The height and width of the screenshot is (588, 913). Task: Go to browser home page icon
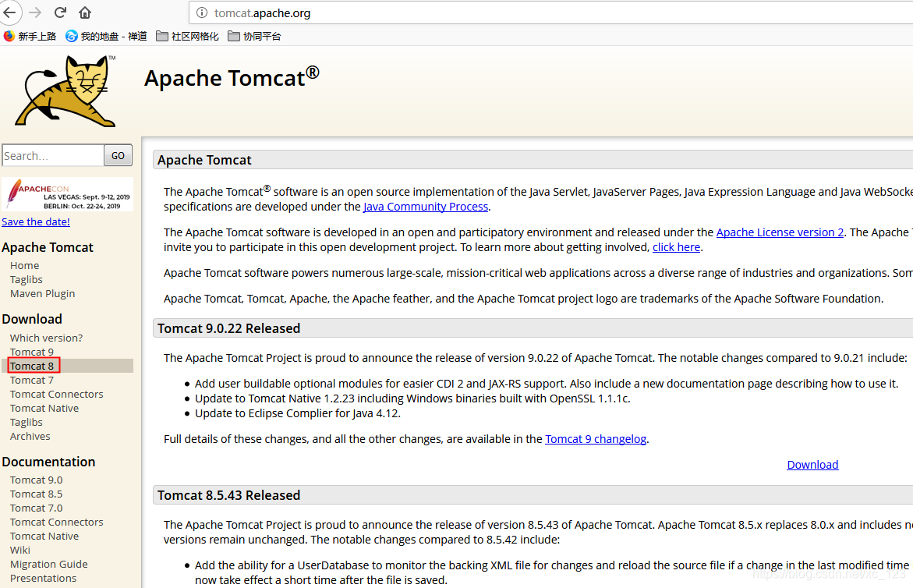click(x=85, y=12)
